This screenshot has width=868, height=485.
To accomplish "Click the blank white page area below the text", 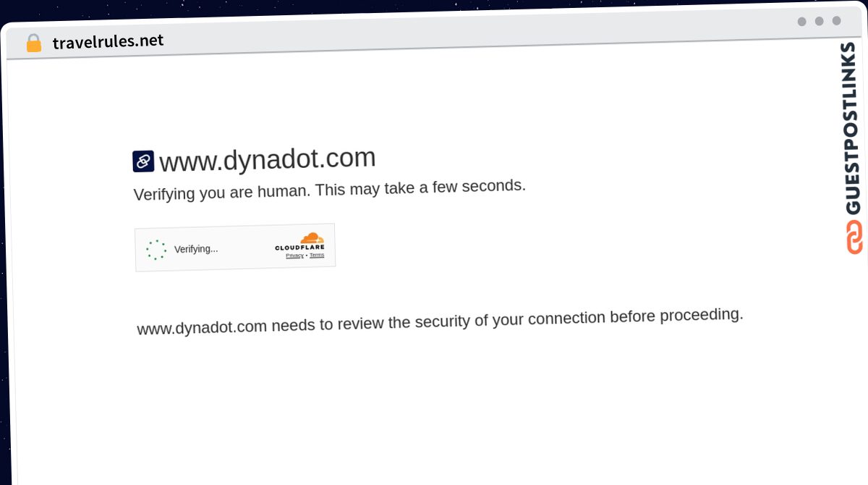I will [x=434, y=413].
